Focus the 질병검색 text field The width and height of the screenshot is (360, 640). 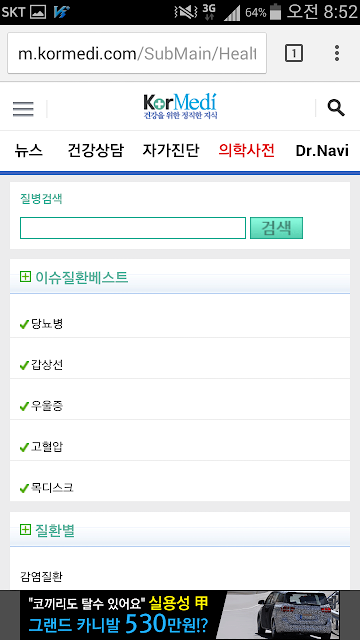pos(133,228)
